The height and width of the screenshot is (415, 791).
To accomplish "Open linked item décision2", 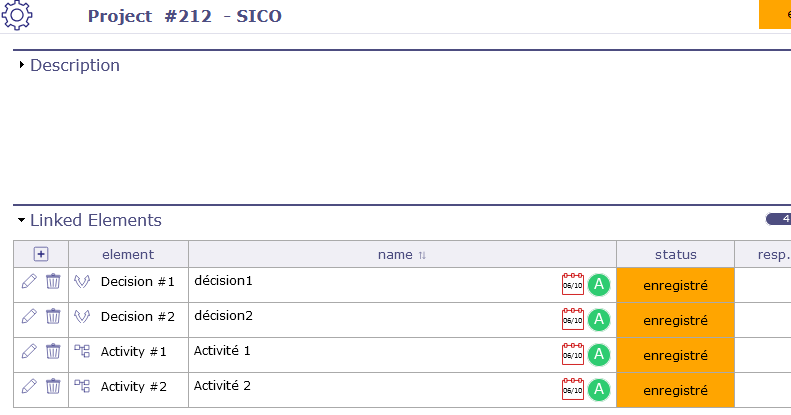I will click(224, 316).
